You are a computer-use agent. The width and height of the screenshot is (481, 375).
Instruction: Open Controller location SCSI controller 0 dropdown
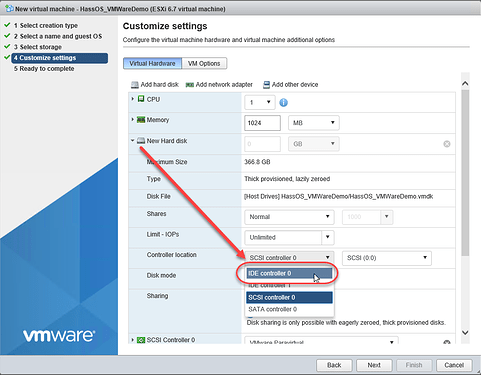(x=289, y=258)
